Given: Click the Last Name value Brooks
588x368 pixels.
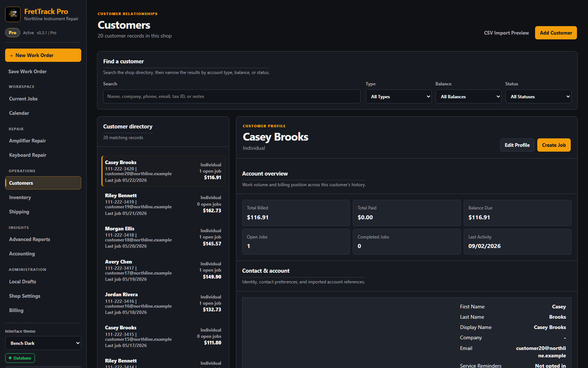Looking at the screenshot, I should tap(557, 317).
